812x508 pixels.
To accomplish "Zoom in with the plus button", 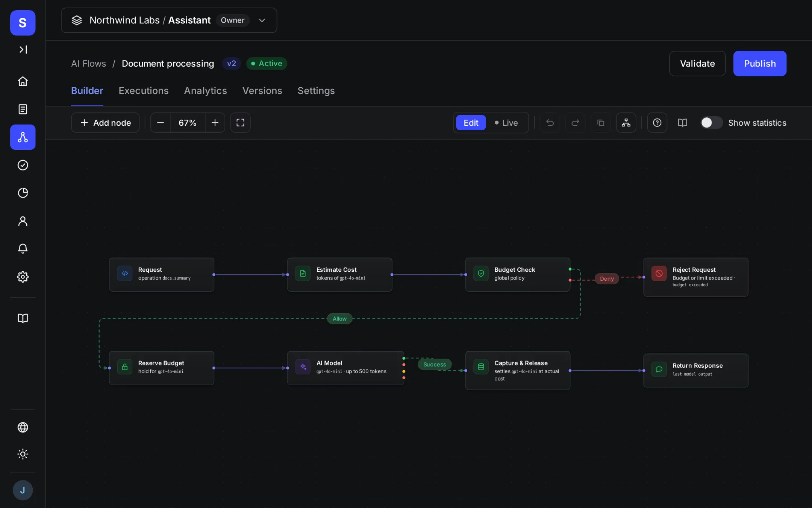I will 215,123.
